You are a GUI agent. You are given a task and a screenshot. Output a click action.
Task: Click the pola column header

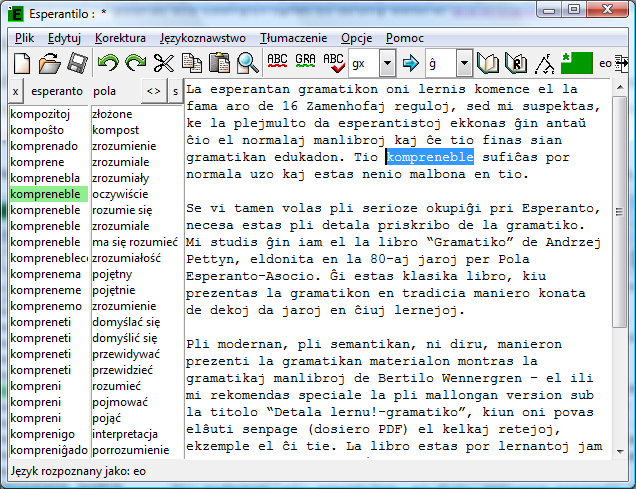click(x=104, y=91)
